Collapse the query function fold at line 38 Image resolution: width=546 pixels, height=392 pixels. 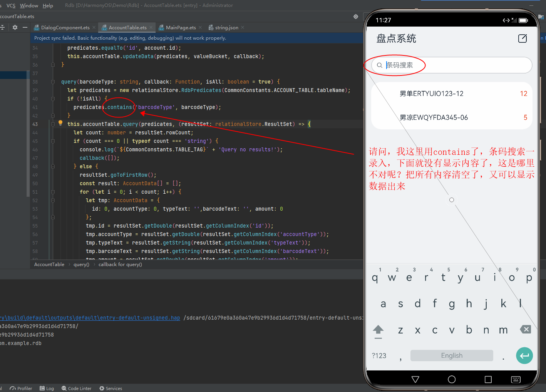click(x=53, y=82)
